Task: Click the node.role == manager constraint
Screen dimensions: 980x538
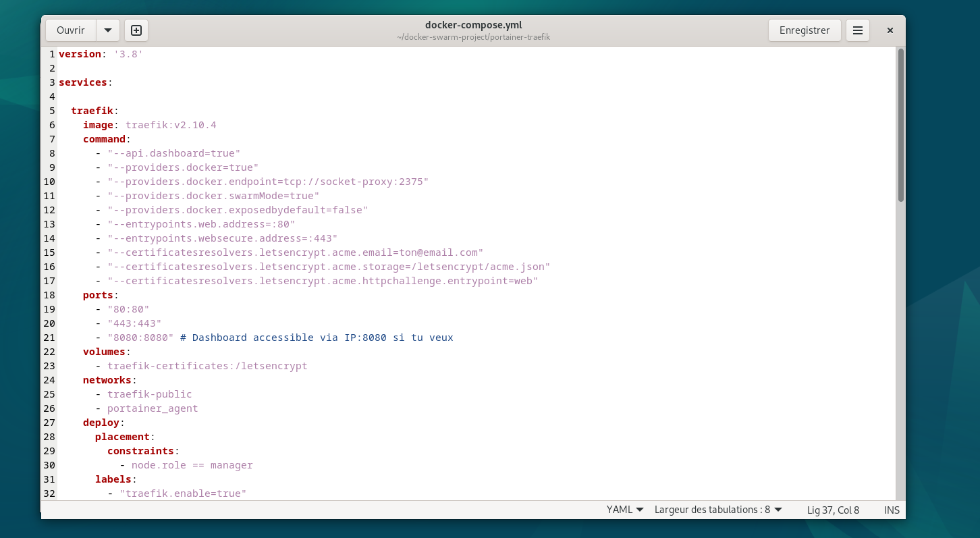Action: (x=192, y=465)
